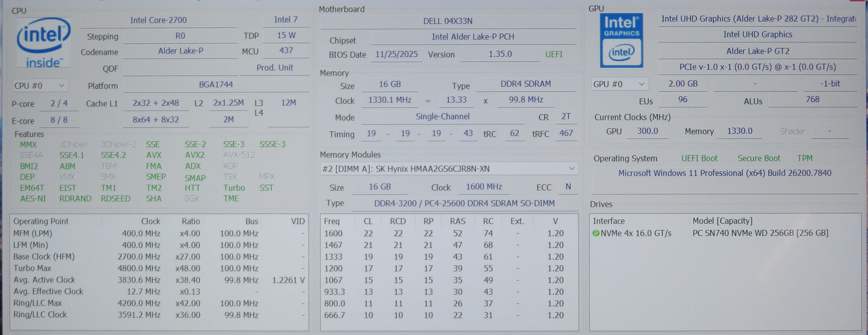
Task: Click the Intel Inside CPU logo
Action: pos(43,42)
